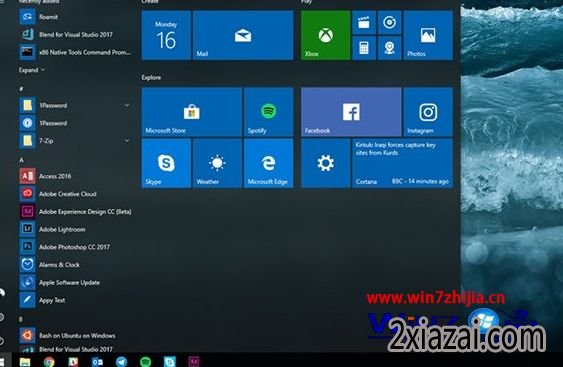Open the Photos tile
The height and width of the screenshot is (367, 563).
pos(428,35)
